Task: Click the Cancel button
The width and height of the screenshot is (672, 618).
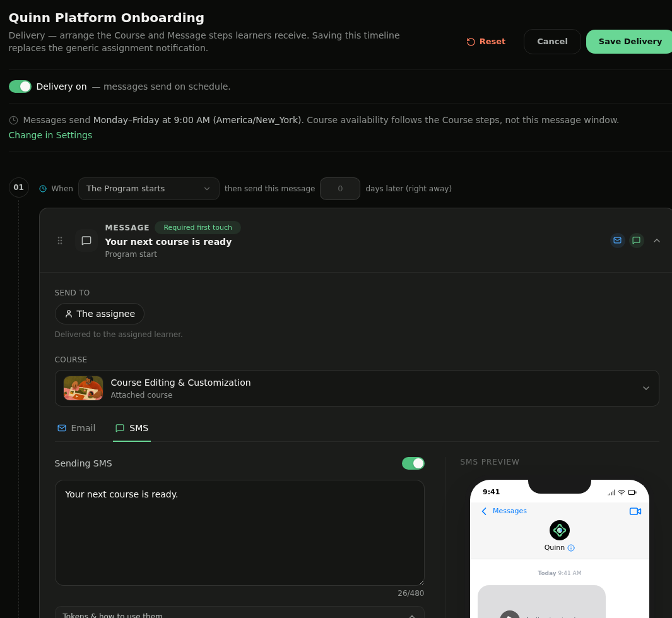Action: pyautogui.click(x=552, y=42)
